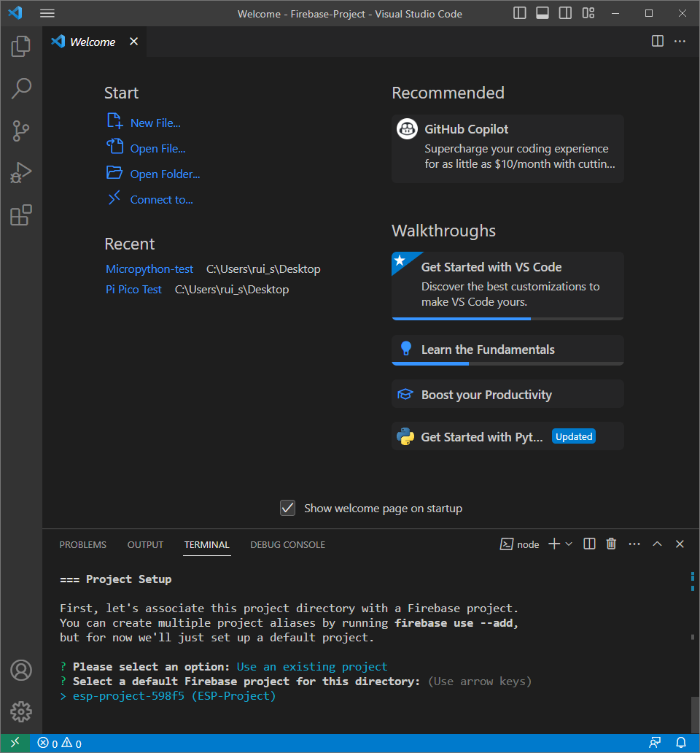This screenshot has width=700, height=753.
Task: Open Get Started with VS Code walkthrough
Action: coord(507,285)
